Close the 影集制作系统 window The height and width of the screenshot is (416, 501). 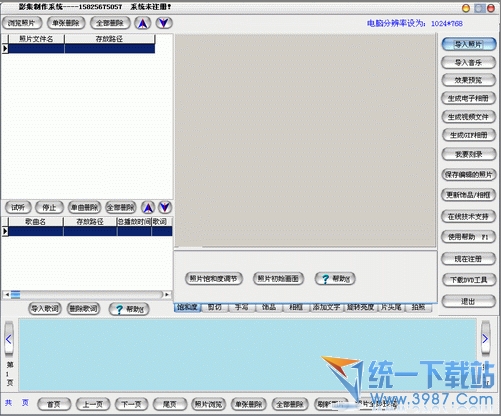coord(491,8)
